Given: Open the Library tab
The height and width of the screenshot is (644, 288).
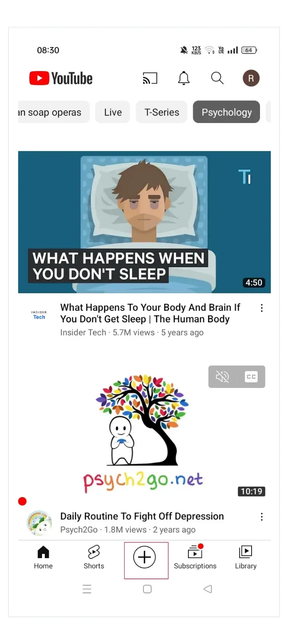Looking at the screenshot, I should click(246, 557).
